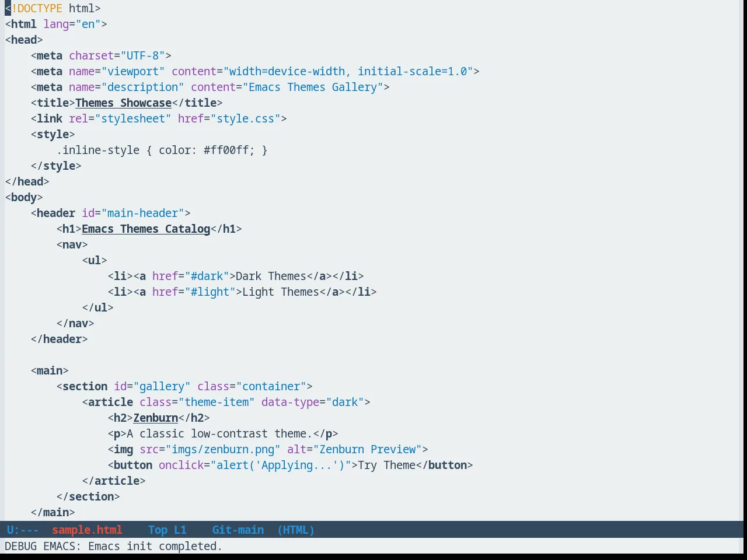Click the Try Theme button label text
The width and height of the screenshot is (747, 560).
coord(387,465)
